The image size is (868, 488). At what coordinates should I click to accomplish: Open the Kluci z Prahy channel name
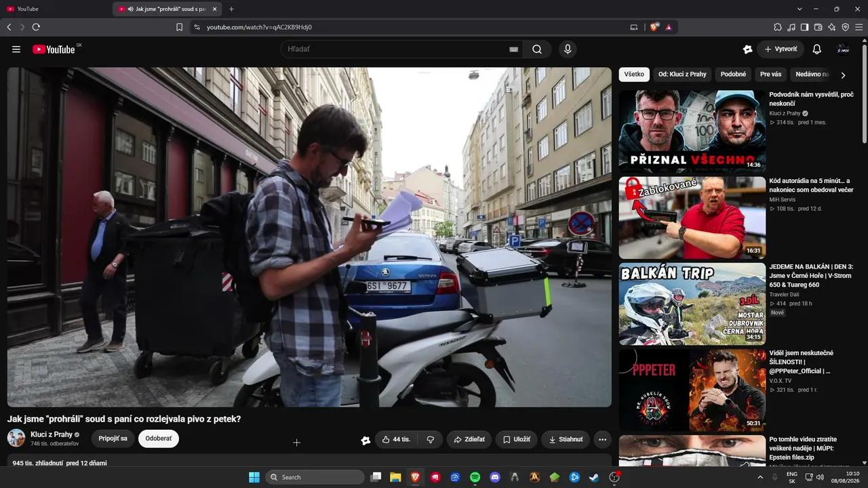(52, 434)
